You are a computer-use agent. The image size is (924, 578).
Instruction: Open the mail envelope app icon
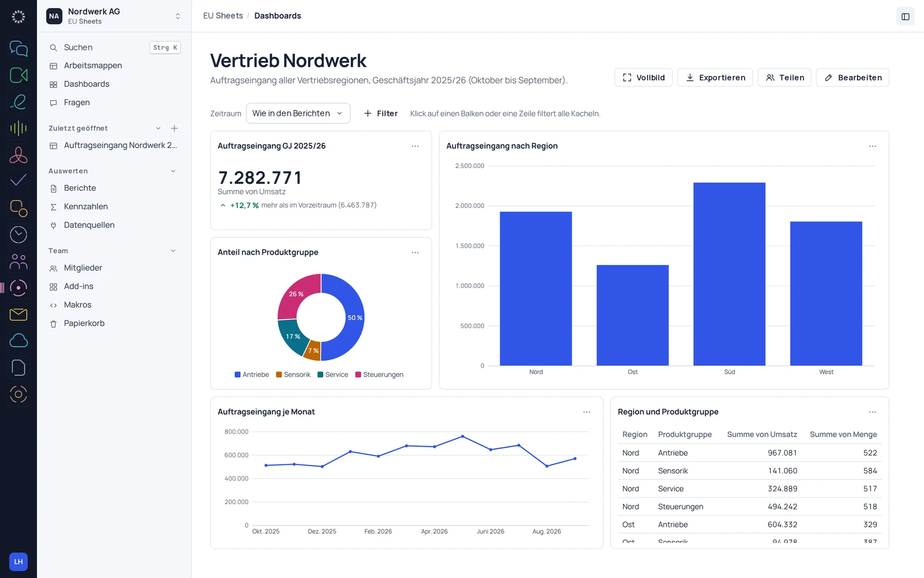[x=18, y=315]
